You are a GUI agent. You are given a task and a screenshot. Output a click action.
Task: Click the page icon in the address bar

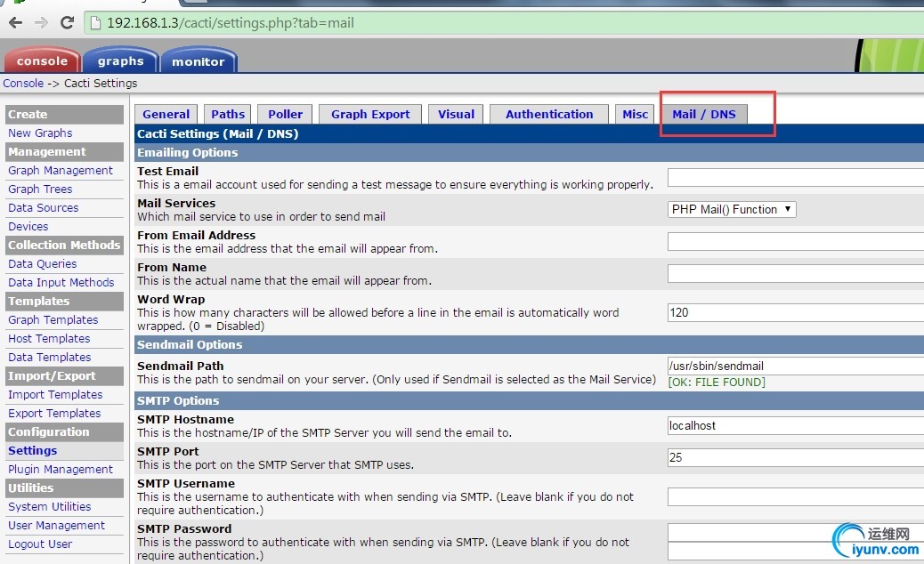click(x=95, y=23)
